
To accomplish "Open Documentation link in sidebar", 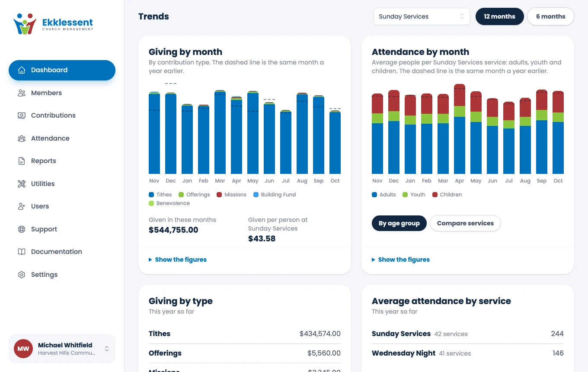I will pyautogui.click(x=62, y=252).
